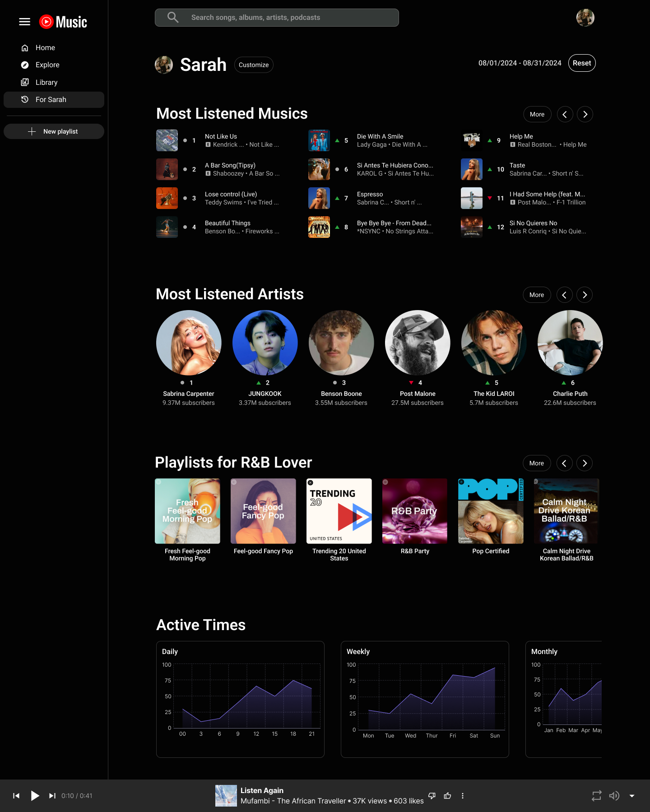Open more options for the playing track
The height and width of the screenshot is (812, 650).
click(463, 796)
